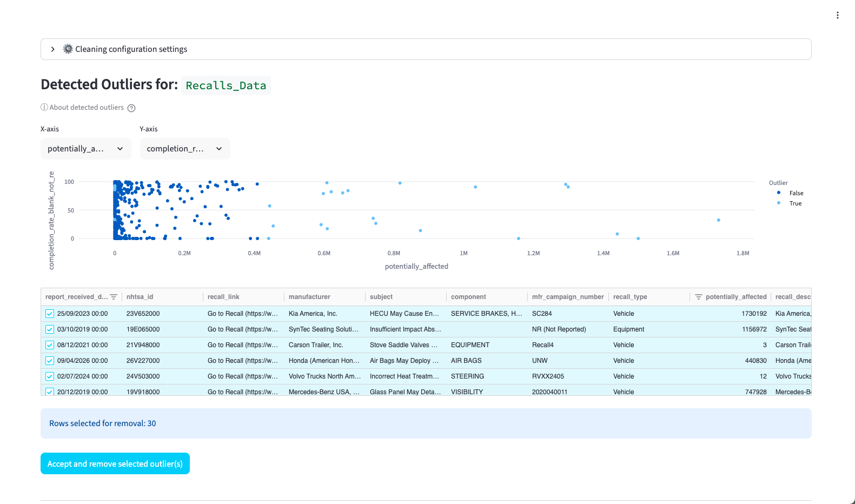
Task: Click the help icon beside About detected outliers
Action: [131, 108]
